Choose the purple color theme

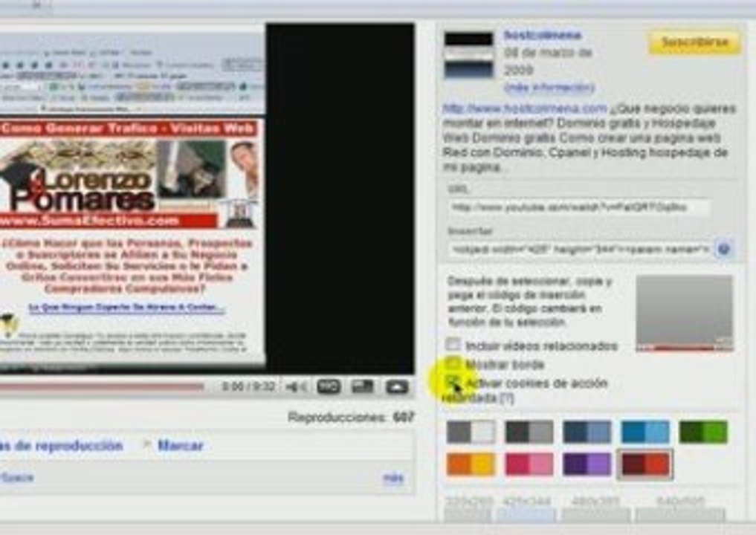(587, 464)
